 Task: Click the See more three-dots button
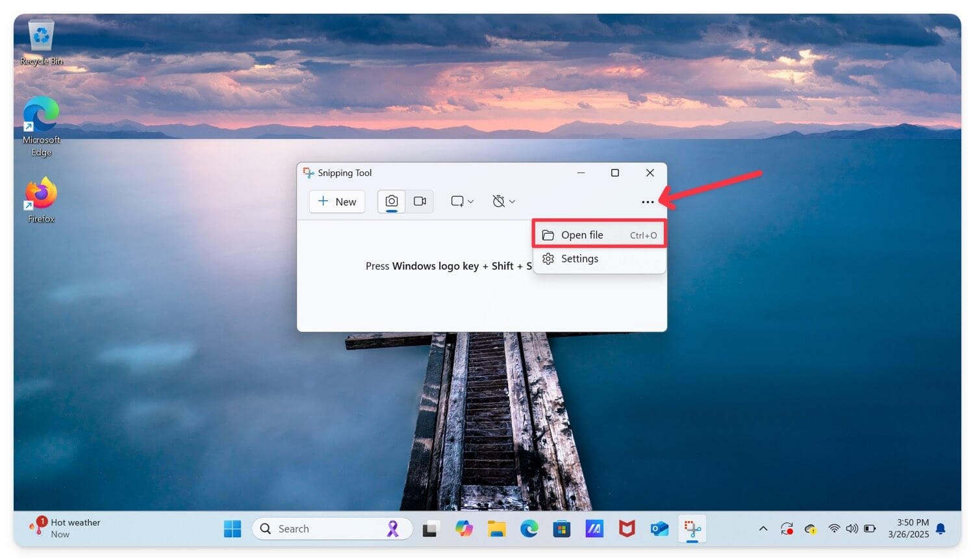coord(648,202)
